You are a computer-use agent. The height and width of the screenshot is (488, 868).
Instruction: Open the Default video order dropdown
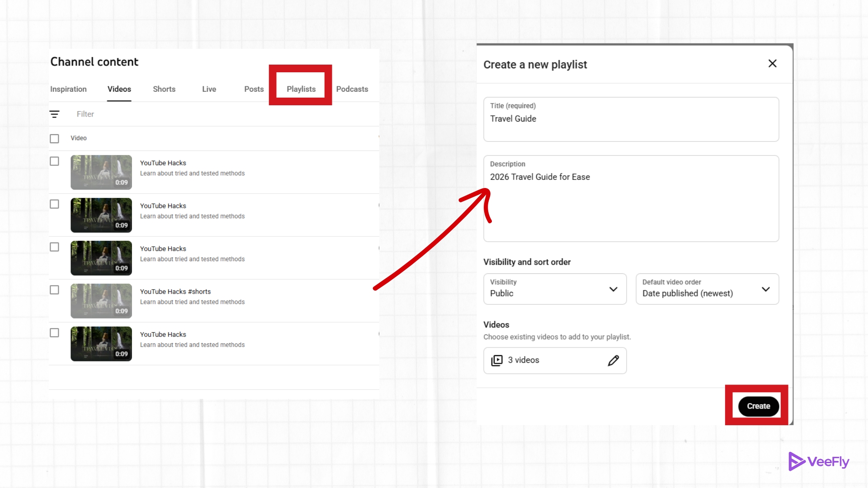click(707, 289)
